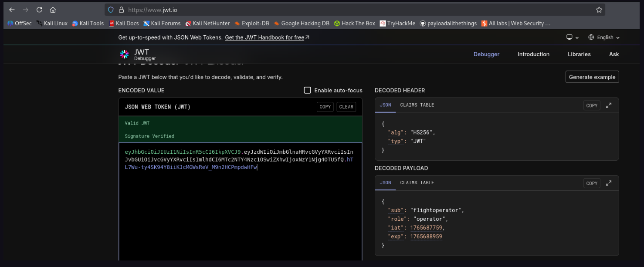Viewport: 644px width, 267px height.
Task: Click inside the encoded JWT text area
Action: coord(240,209)
